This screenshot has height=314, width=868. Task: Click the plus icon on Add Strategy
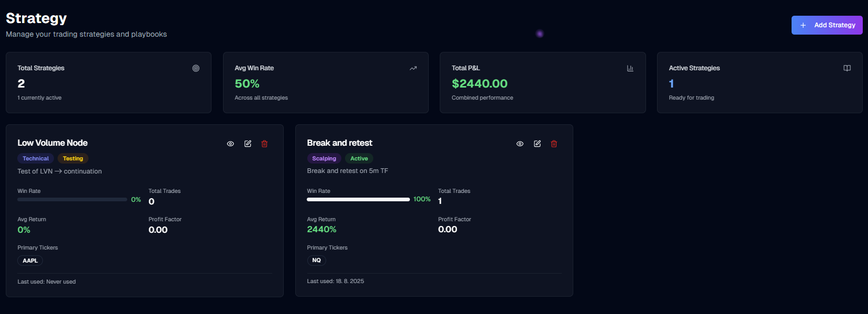[803, 25]
